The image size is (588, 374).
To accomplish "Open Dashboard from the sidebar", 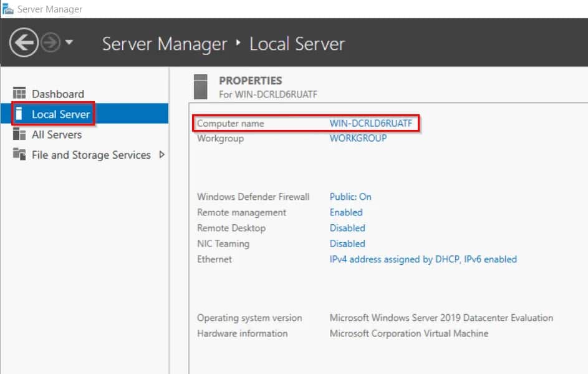I will (x=57, y=94).
